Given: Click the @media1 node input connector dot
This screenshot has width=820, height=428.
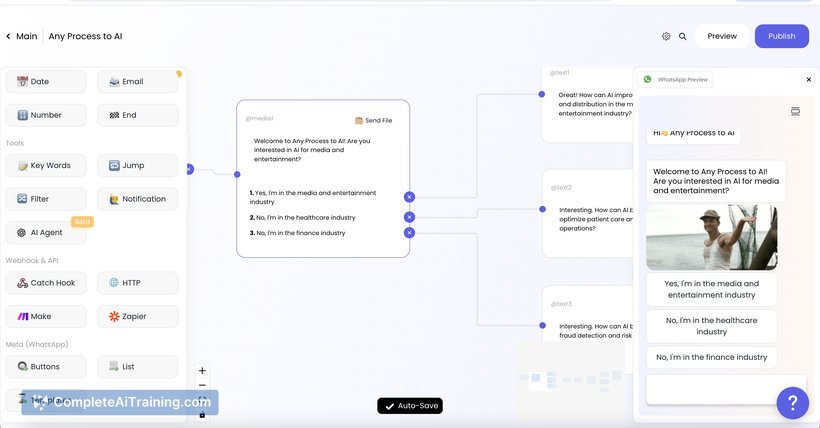Looking at the screenshot, I should pos(237,174).
